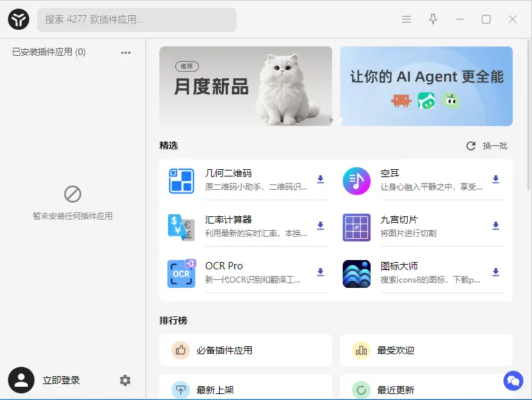Focus the plugin search field
The height and width of the screenshot is (400, 532).
[x=137, y=20]
